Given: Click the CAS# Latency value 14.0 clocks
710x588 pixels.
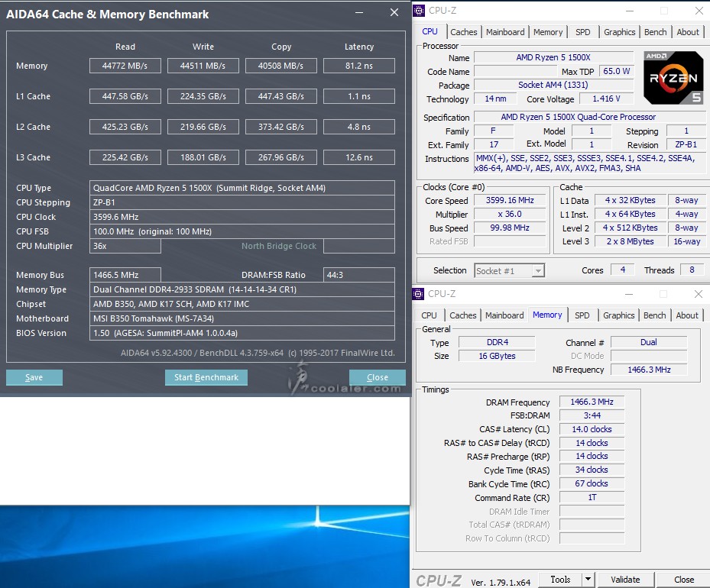Looking at the screenshot, I should 592,429.
